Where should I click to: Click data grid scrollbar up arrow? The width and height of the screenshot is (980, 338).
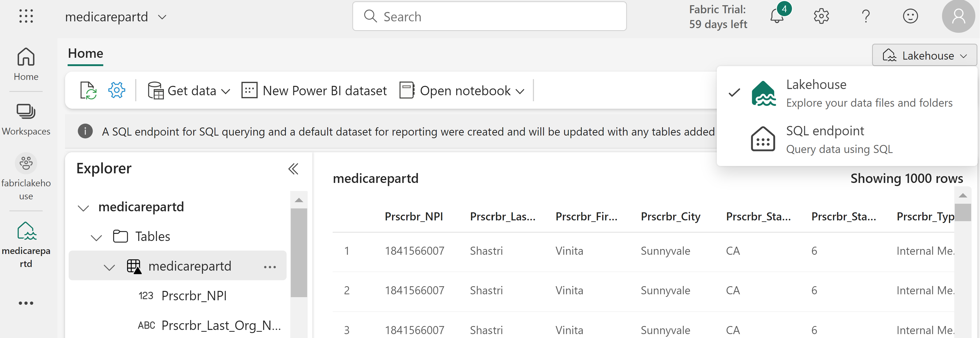click(963, 196)
